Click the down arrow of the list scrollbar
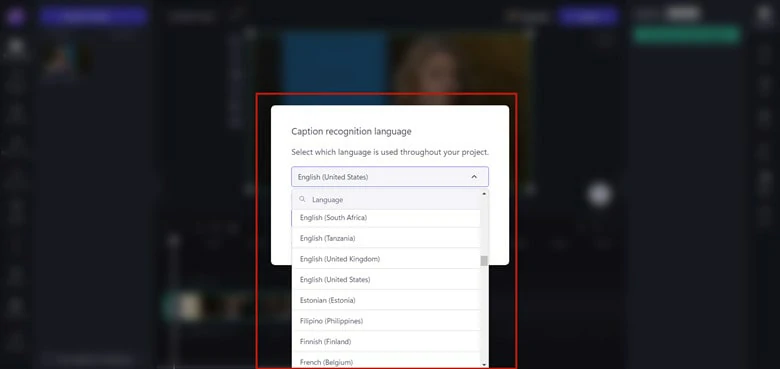The height and width of the screenshot is (369, 780). click(x=484, y=365)
